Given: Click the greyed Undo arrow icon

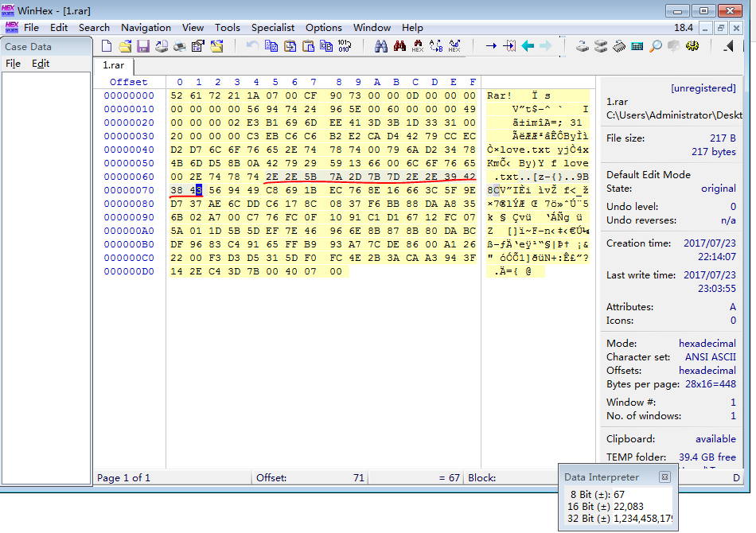Looking at the screenshot, I should (x=252, y=46).
